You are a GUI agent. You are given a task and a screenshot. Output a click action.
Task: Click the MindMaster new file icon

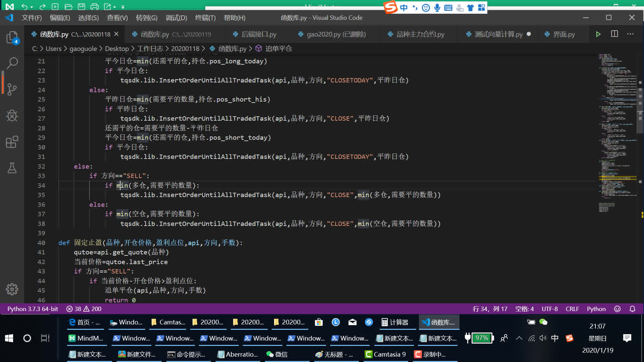[x=55, y=6]
